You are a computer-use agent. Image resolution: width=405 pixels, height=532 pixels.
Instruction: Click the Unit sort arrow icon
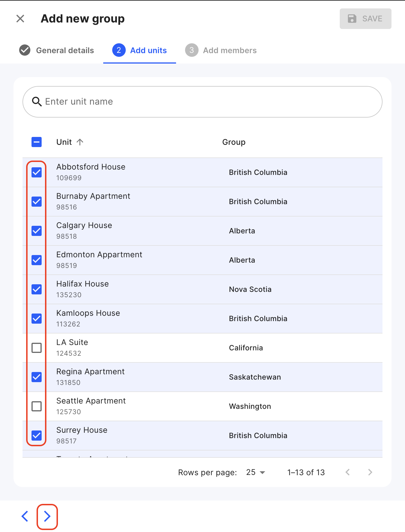pos(80,142)
